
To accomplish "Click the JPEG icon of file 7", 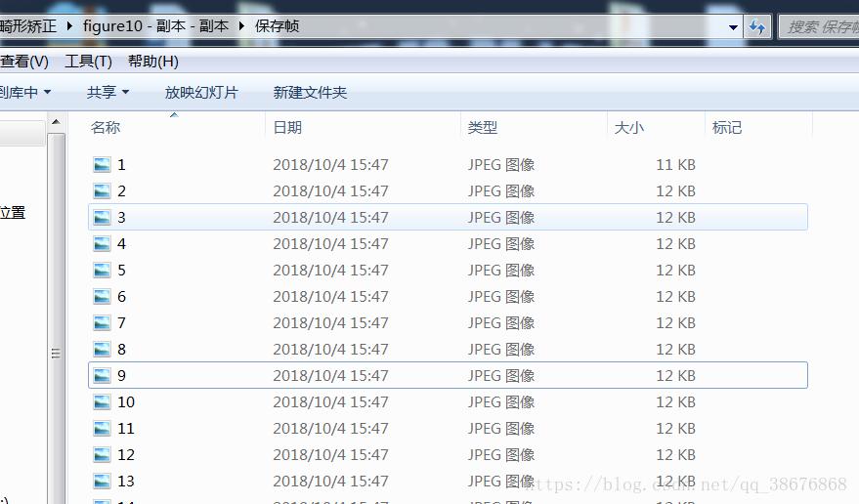I will [x=102, y=322].
